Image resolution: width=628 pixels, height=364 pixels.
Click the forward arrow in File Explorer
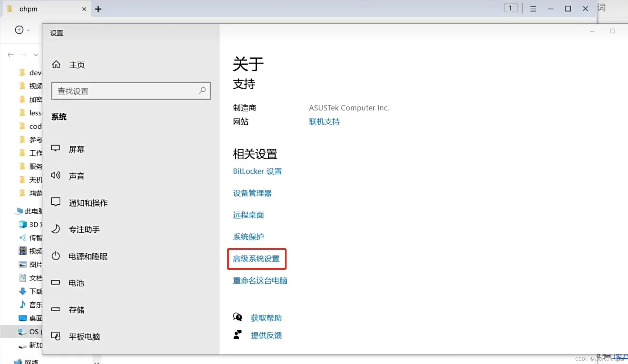coord(24,55)
